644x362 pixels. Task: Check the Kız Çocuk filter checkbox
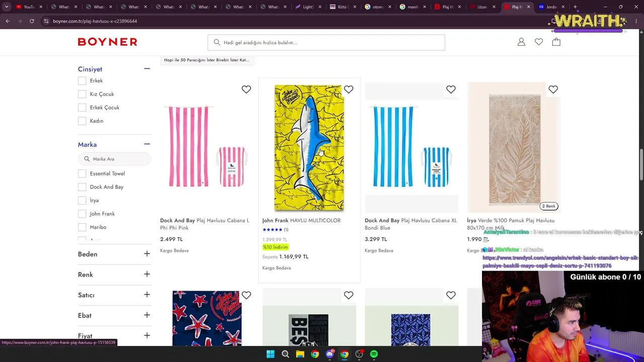click(x=82, y=94)
